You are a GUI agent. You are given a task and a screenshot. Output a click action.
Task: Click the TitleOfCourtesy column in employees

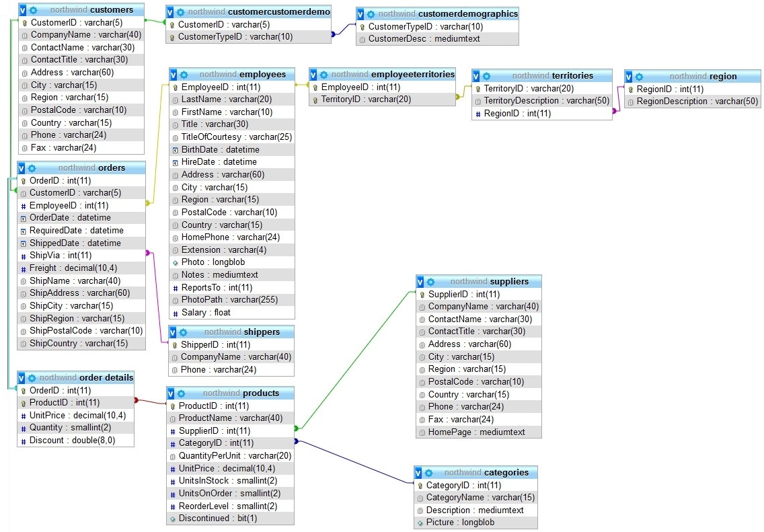[232, 137]
